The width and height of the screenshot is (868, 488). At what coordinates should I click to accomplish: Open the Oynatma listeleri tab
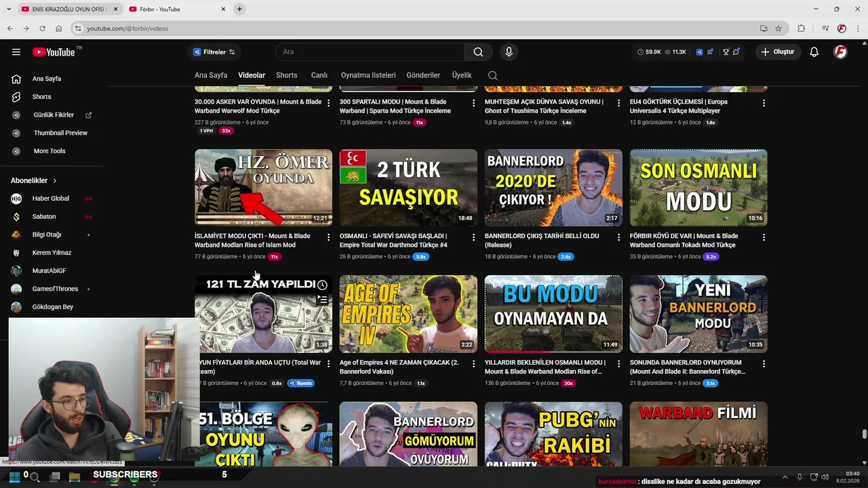tap(368, 75)
